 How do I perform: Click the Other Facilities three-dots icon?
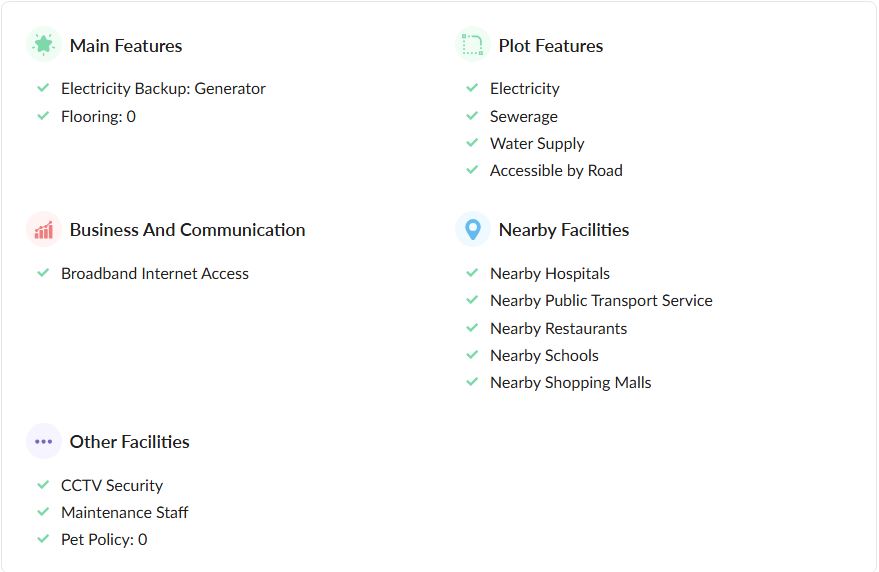(43, 441)
